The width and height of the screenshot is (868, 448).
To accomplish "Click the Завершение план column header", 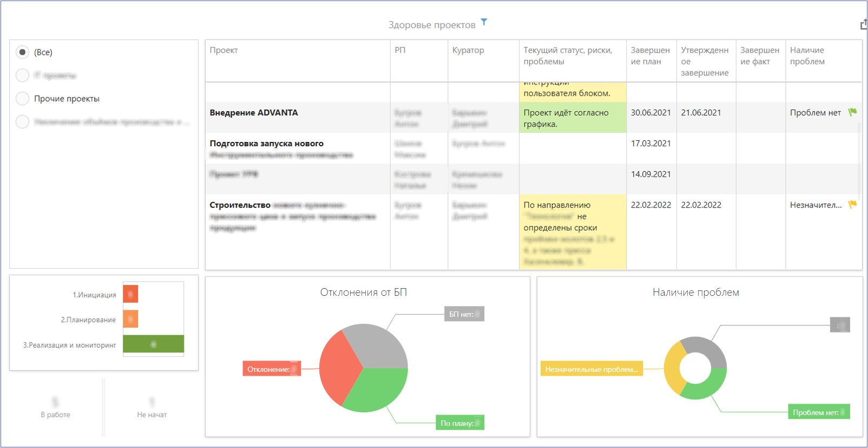I will pyautogui.click(x=650, y=56).
